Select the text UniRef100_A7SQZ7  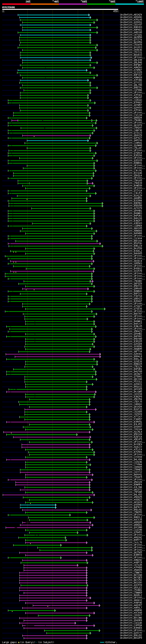(131, 306)
